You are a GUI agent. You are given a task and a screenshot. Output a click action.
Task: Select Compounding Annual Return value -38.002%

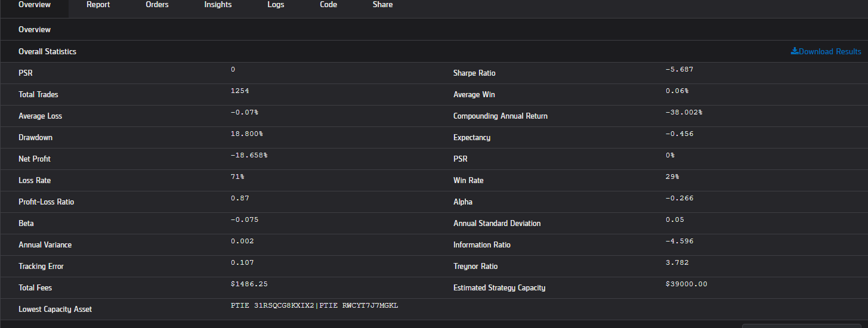point(684,112)
